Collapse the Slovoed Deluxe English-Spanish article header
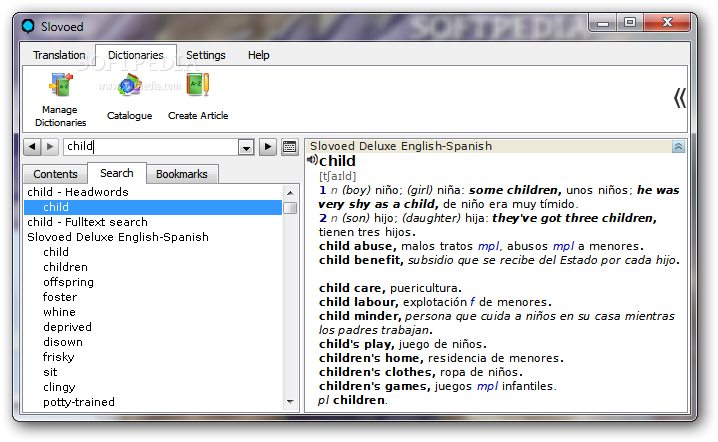 [x=678, y=147]
